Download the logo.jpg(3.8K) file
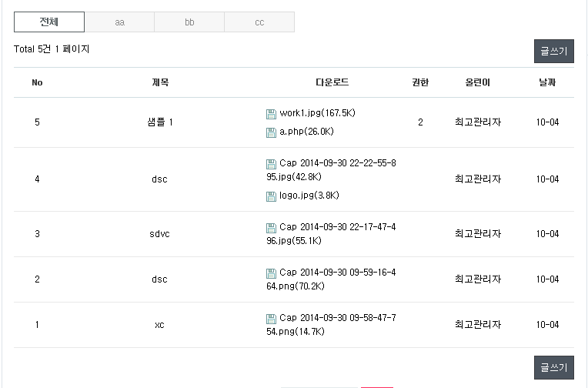Image resolution: width=588 pixels, height=388 pixels. (309, 196)
